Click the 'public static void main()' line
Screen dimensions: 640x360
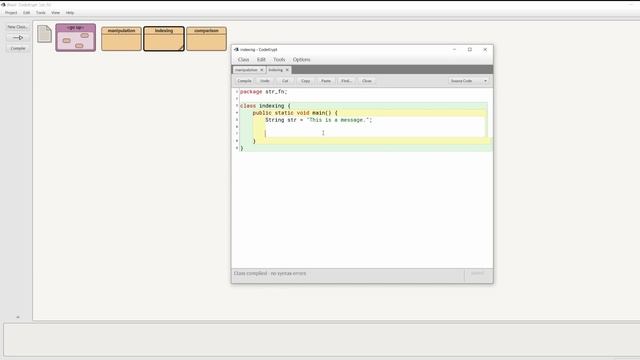pyautogui.click(x=295, y=113)
